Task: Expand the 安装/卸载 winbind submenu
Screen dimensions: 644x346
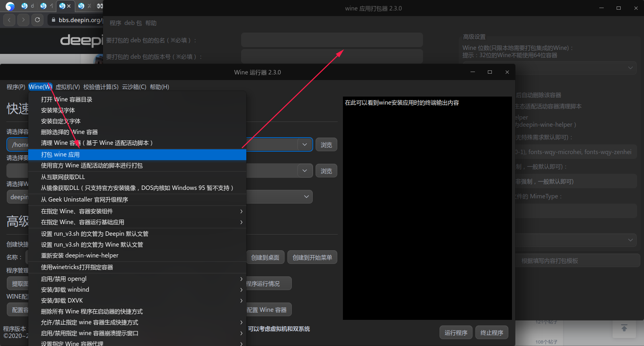Action: point(137,290)
